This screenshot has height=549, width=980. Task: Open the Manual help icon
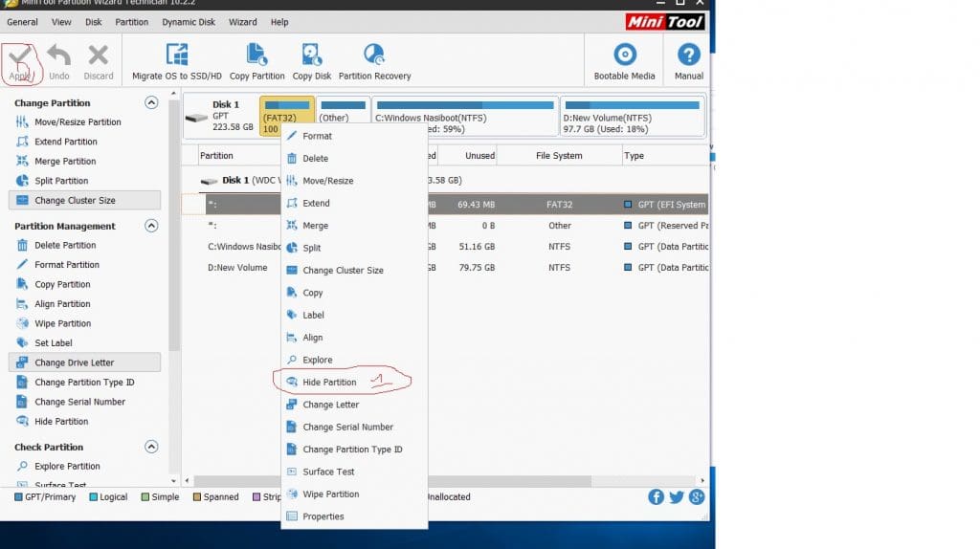click(x=688, y=55)
